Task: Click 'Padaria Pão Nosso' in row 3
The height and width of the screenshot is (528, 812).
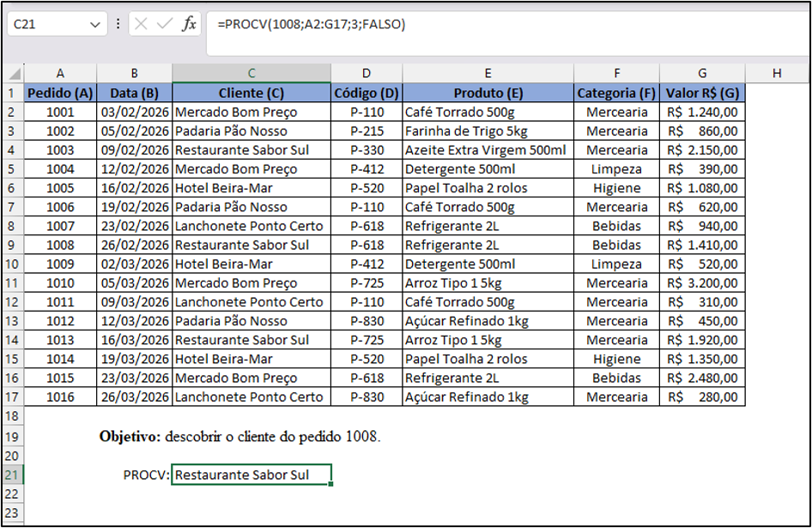Action: [x=251, y=131]
